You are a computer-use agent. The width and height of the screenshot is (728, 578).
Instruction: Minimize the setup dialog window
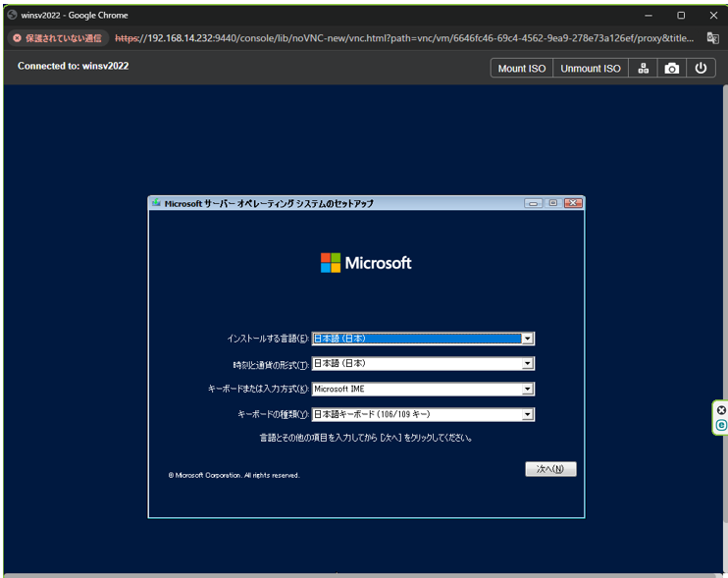pos(533,203)
